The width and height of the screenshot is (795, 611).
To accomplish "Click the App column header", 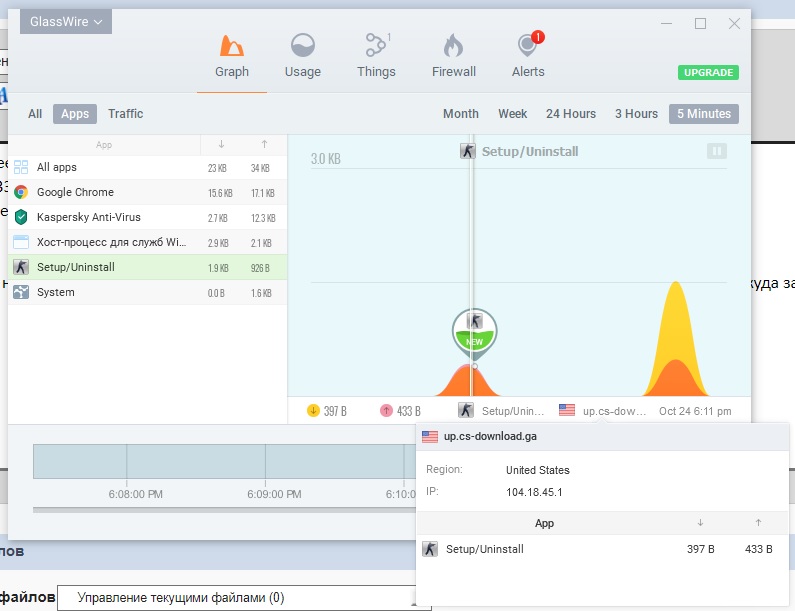I will click(x=104, y=145).
